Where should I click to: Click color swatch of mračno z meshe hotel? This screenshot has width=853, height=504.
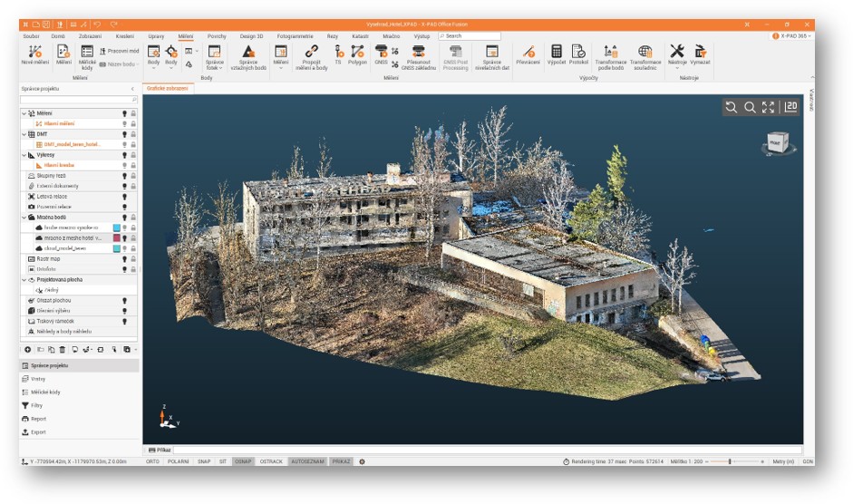(x=116, y=237)
